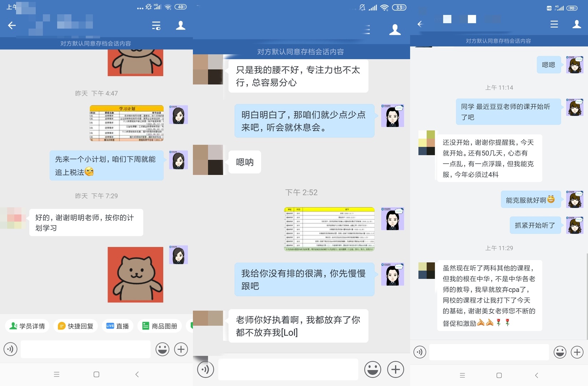Tap the contact profile icon at top right
588x386 pixels.
pyautogui.click(x=576, y=24)
